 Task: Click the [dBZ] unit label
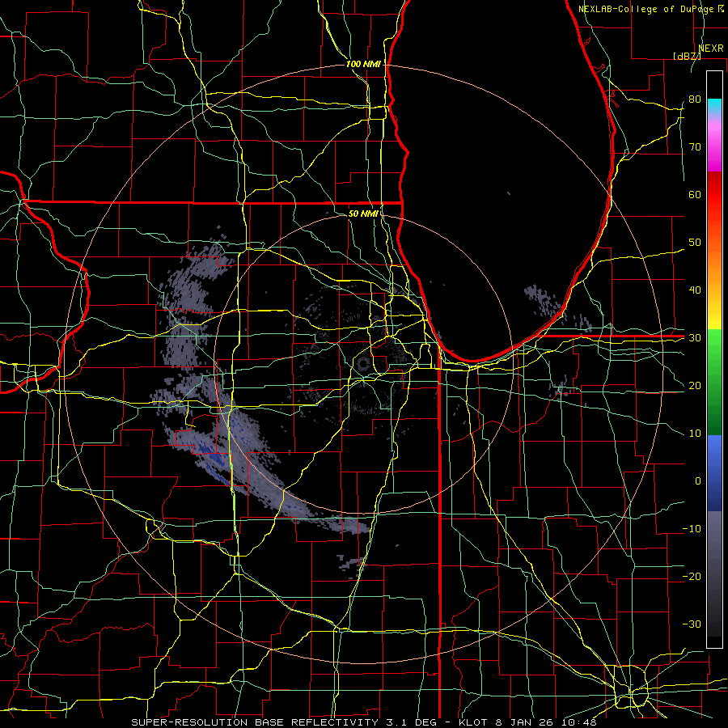tap(687, 56)
